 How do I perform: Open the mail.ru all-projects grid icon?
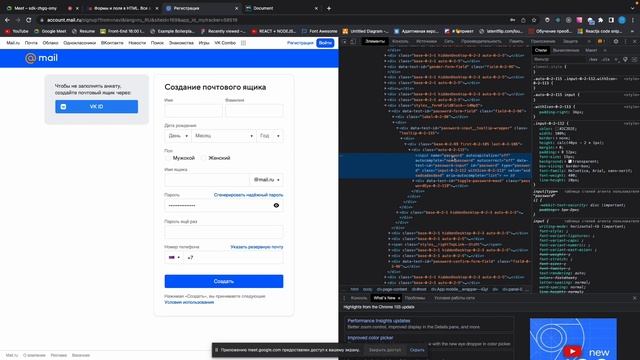pos(243,43)
